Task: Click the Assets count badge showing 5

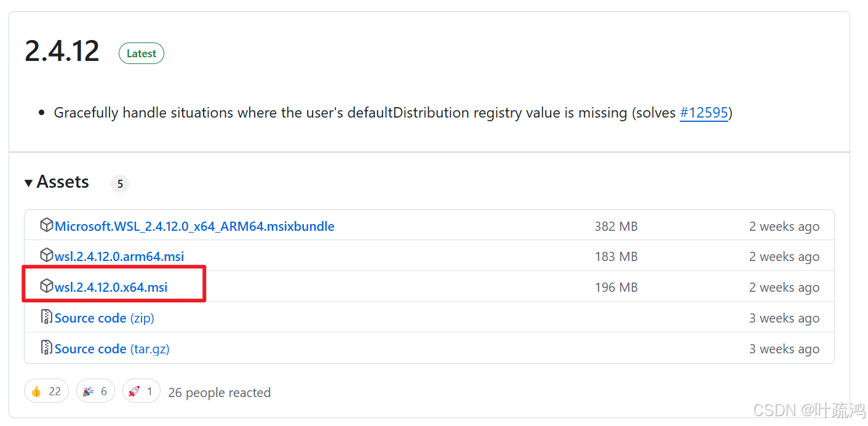Action: pos(120,183)
